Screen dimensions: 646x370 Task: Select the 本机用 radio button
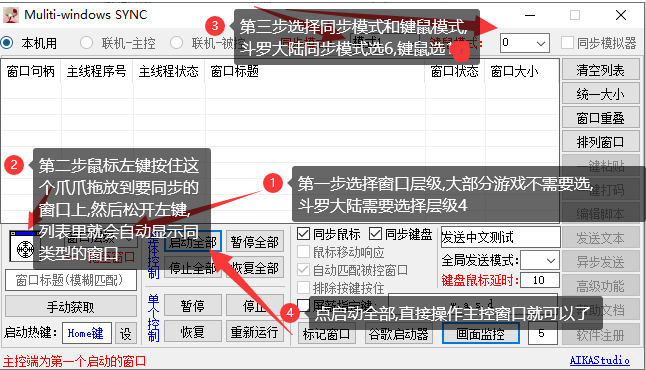tap(7, 42)
